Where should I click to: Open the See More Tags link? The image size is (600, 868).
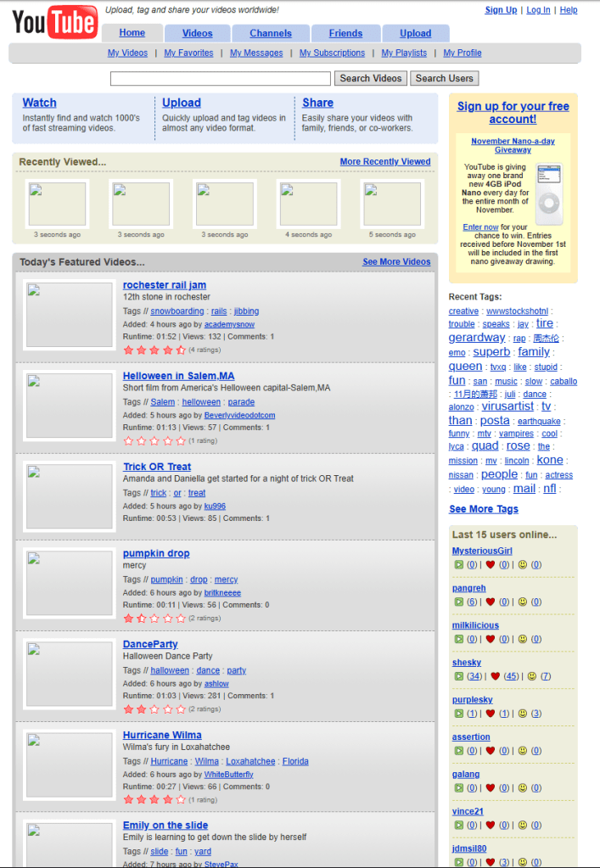483,509
